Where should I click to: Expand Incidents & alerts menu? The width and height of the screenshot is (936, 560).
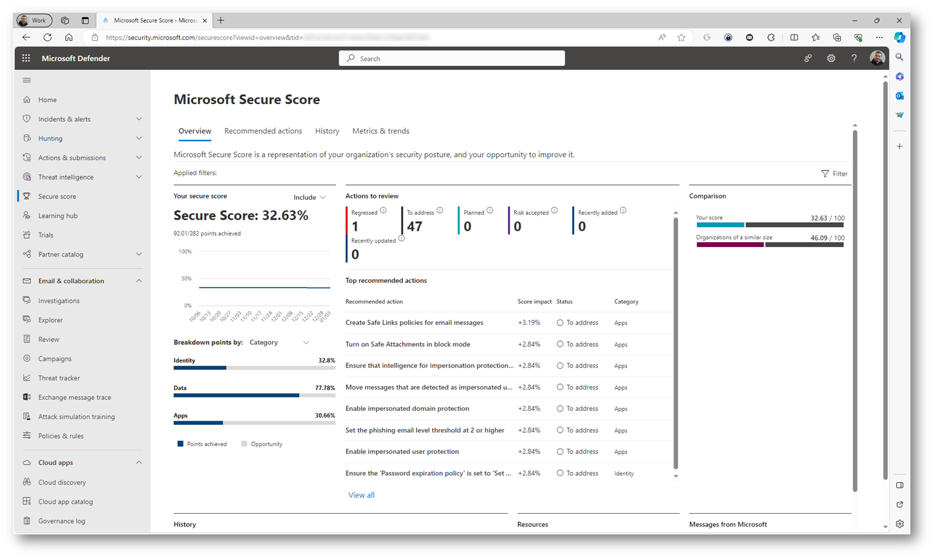[139, 119]
